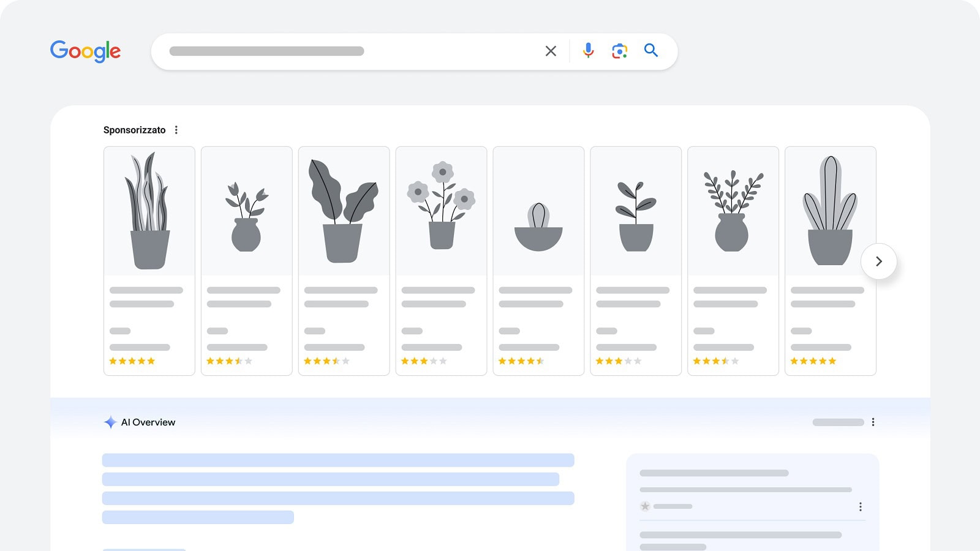This screenshot has width=980, height=551.
Task: Click the Google logo
Action: click(x=85, y=51)
